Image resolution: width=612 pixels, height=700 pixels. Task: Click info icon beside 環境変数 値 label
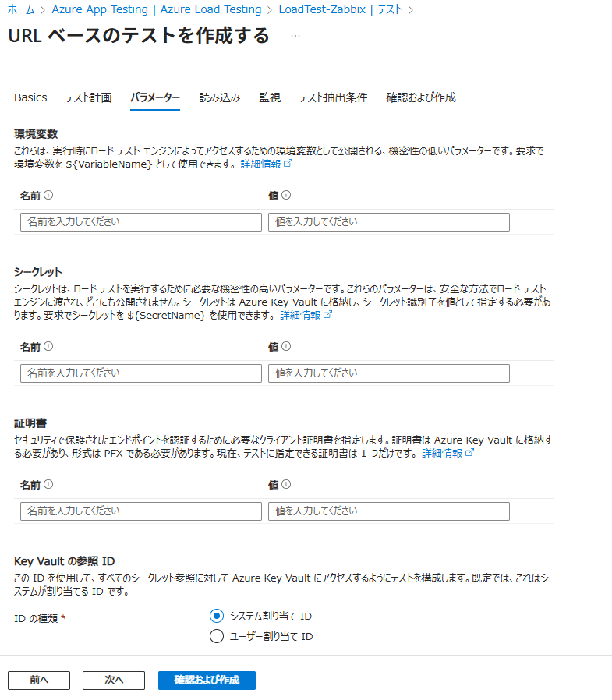pos(286,196)
